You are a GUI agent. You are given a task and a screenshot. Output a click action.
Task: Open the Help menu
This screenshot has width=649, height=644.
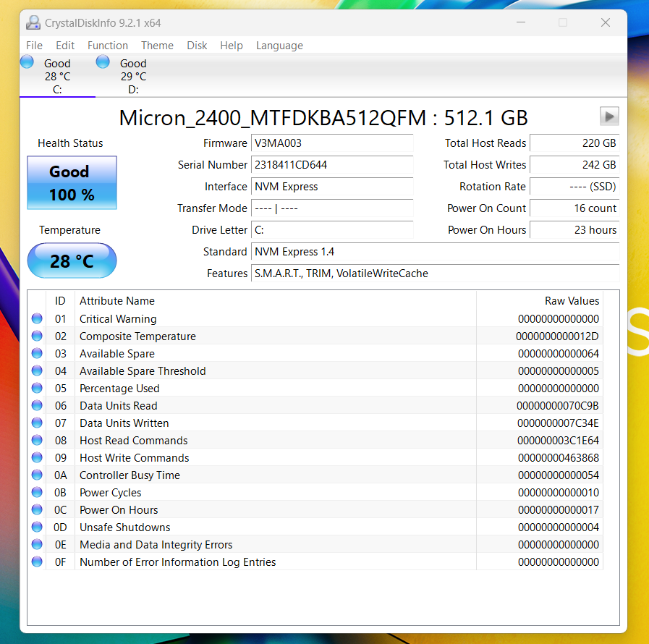click(x=232, y=46)
